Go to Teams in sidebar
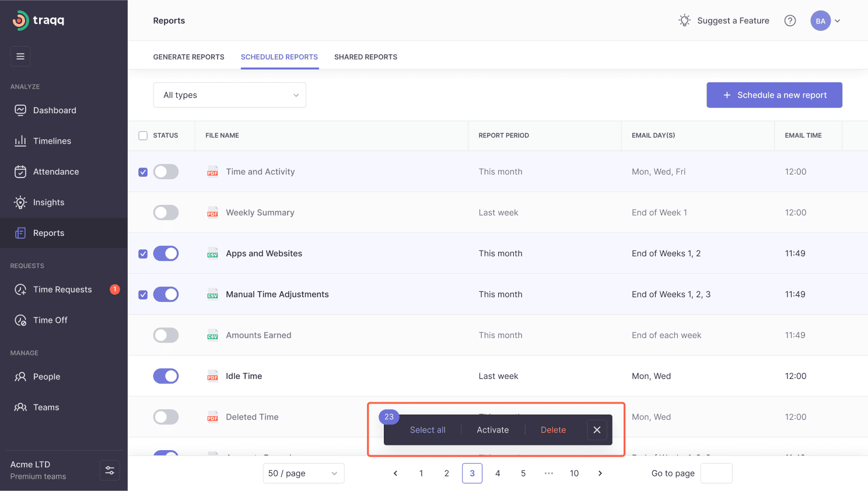 tap(64, 408)
